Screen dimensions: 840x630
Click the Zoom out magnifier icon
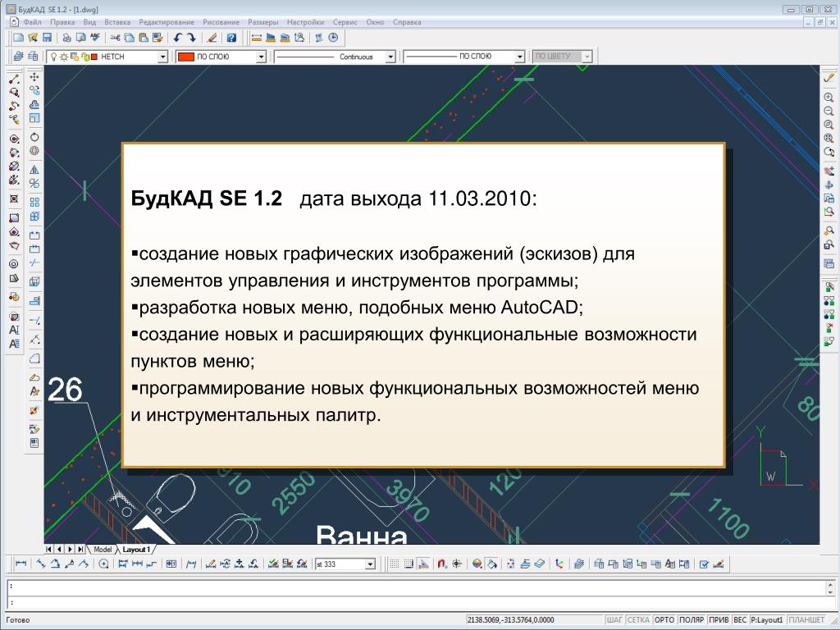click(x=829, y=111)
